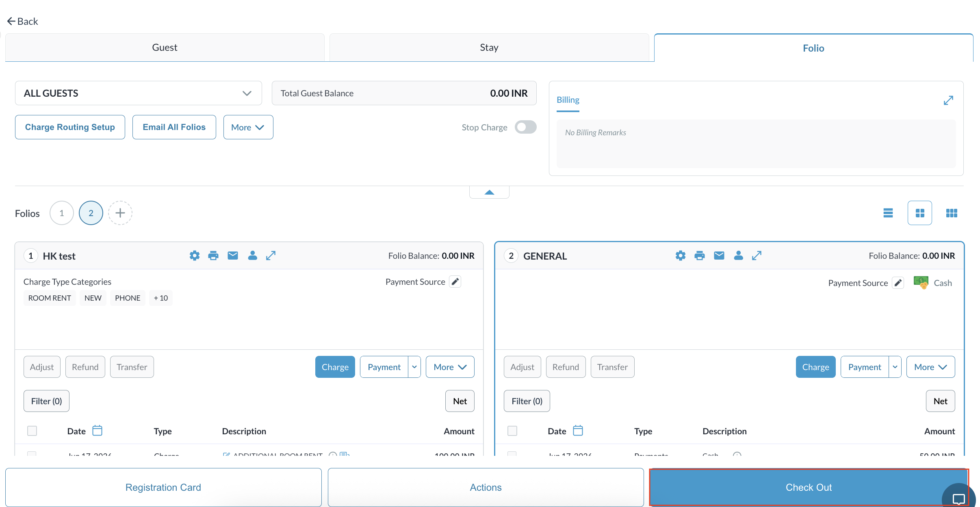Print the GENERAL folio
Screen dimensions: 980x507
[700, 256]
